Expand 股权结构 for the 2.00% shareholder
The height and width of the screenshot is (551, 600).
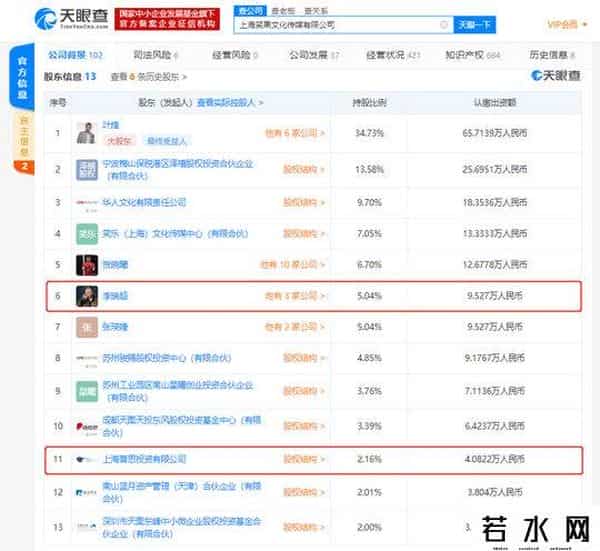tap(303, 527)
